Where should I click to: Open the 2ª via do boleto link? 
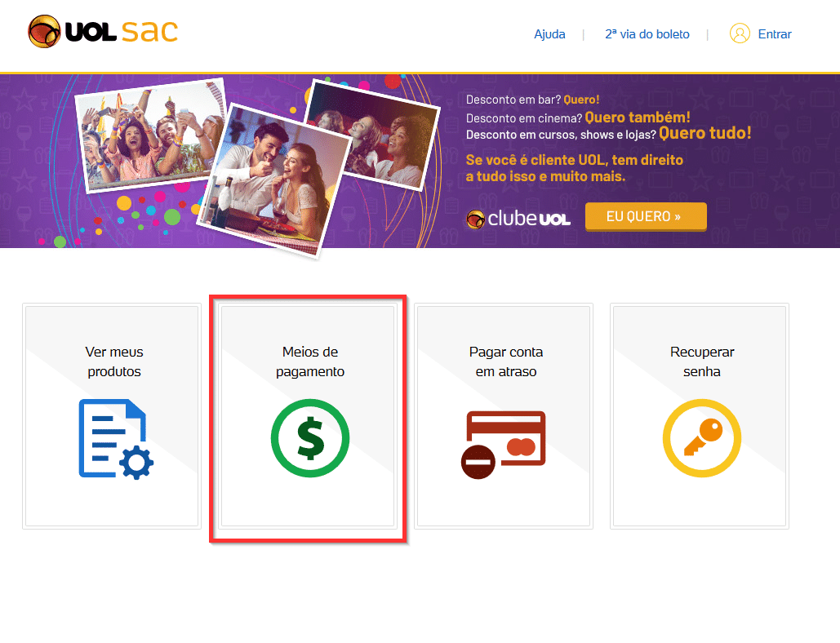tap(647, 34)
